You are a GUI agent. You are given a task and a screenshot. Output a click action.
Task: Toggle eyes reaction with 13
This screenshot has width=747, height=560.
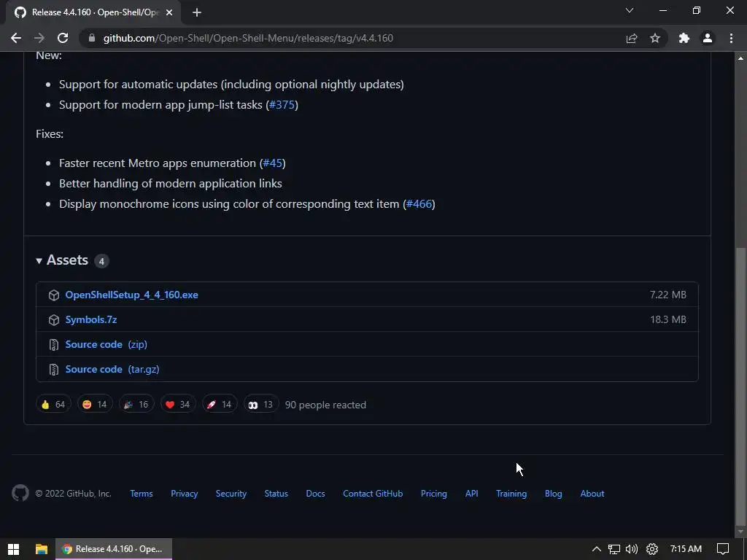[x=261, y=404]
